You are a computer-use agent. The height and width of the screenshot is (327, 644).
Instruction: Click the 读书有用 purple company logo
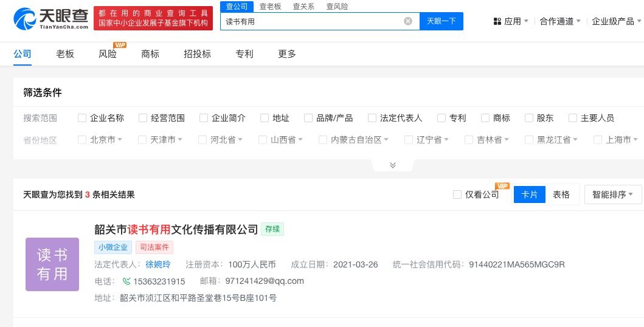[52, 264]
